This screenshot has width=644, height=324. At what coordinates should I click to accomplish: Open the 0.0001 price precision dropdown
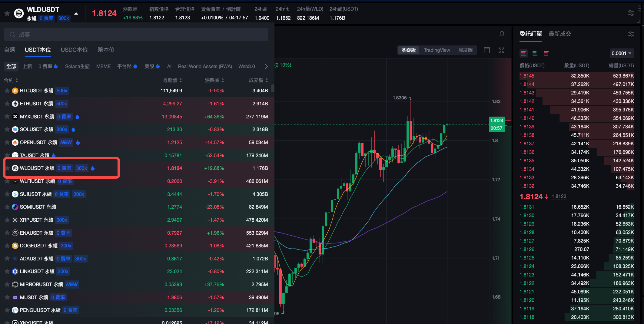point(621,53)
